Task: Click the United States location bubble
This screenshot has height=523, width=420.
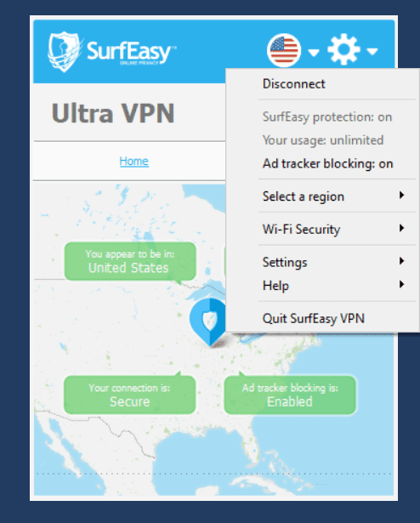Action: 130,261
